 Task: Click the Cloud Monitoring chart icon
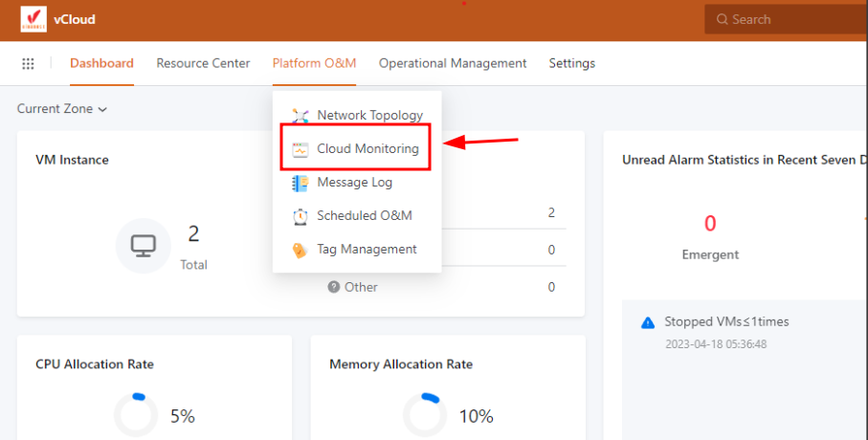[x=300, y=149]
